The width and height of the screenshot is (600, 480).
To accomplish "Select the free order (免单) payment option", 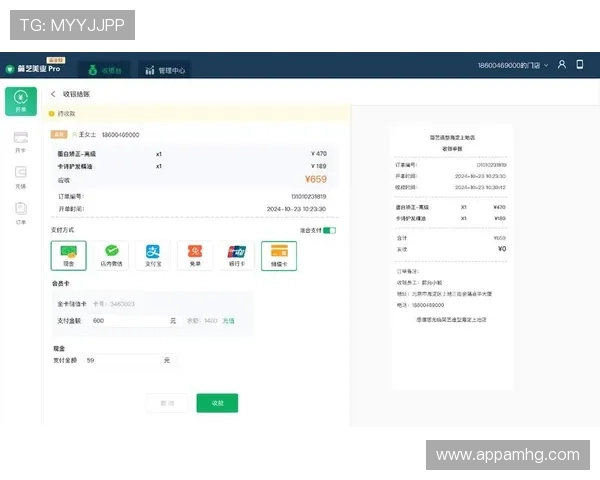I will [x=195, y=255].
